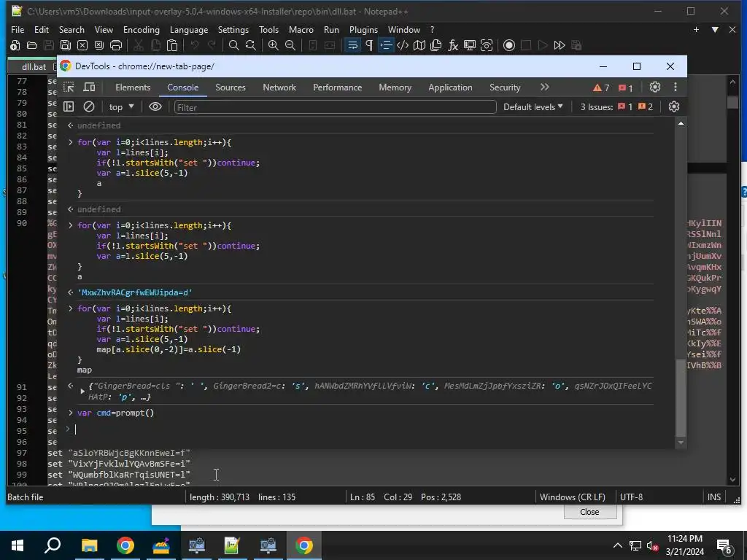747x560 pixels.
Task: Click the inspect element picker icon
Action: 69,87
